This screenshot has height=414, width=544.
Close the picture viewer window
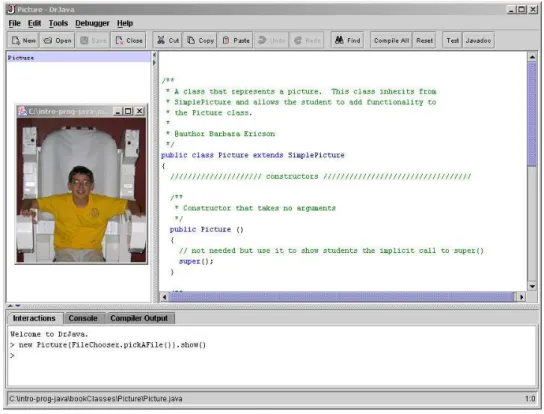[139, 111]
